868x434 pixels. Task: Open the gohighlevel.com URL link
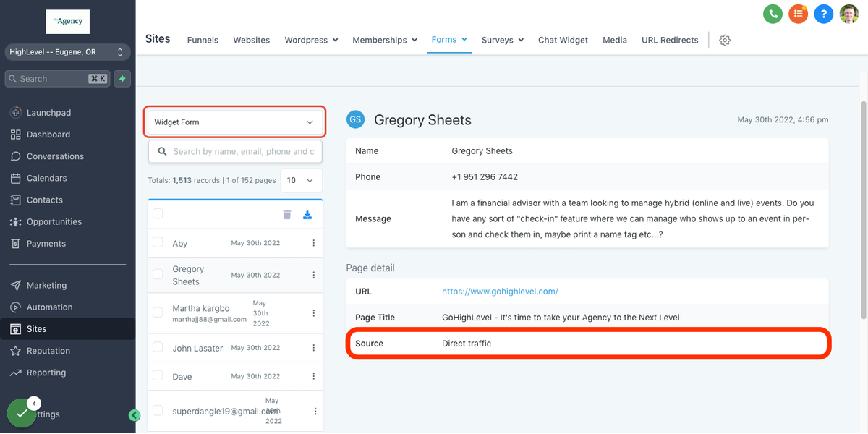pos(500,292)
